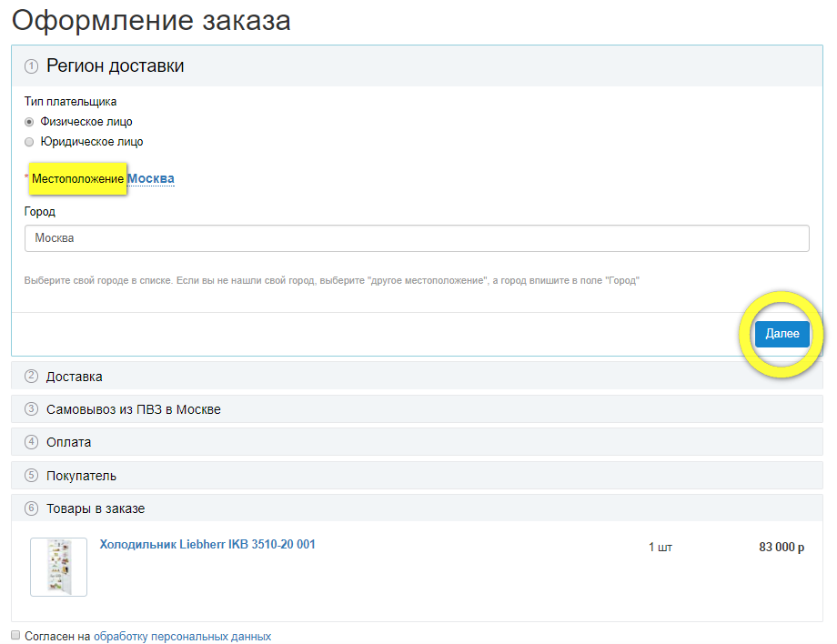Viewport: 837px width, 644px height.
Task: Open the обработку персональных данных link
Action: pos(183,637)
